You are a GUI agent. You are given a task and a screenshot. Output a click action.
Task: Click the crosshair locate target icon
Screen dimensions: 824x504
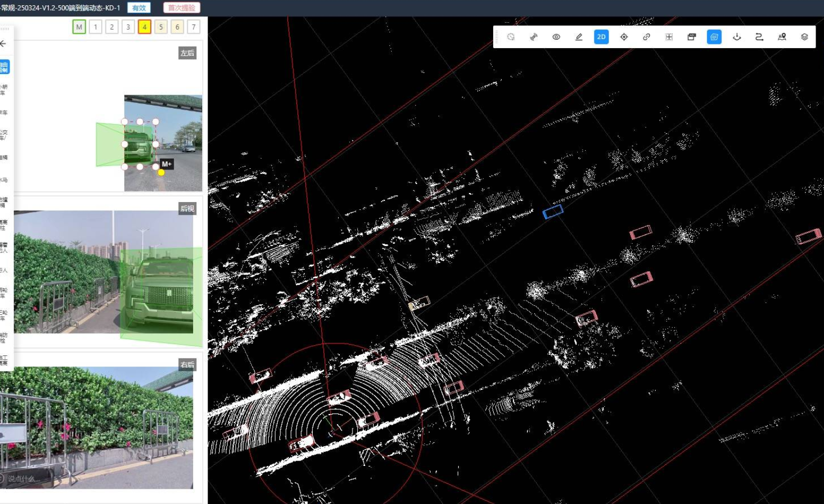pos(624,37)
